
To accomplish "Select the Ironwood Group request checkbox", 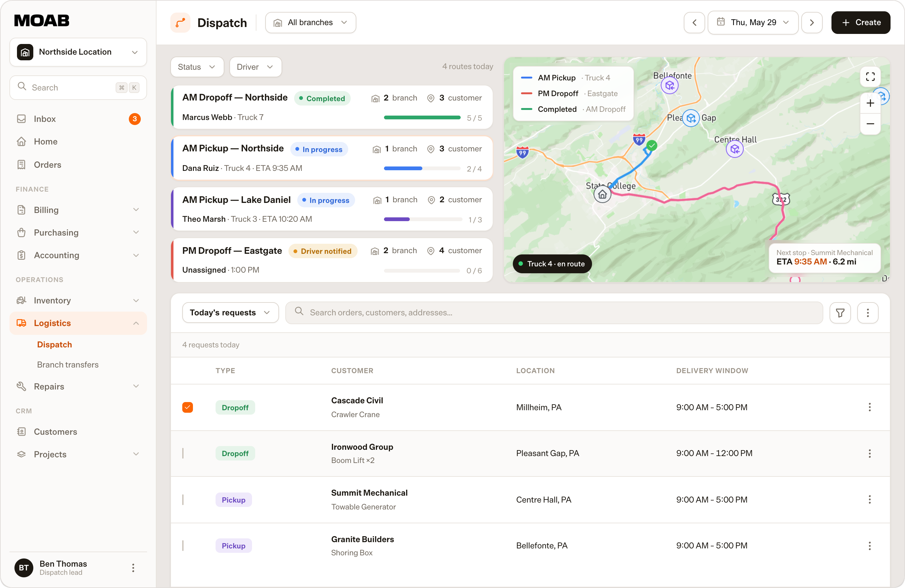I will [x=183, y=453].
